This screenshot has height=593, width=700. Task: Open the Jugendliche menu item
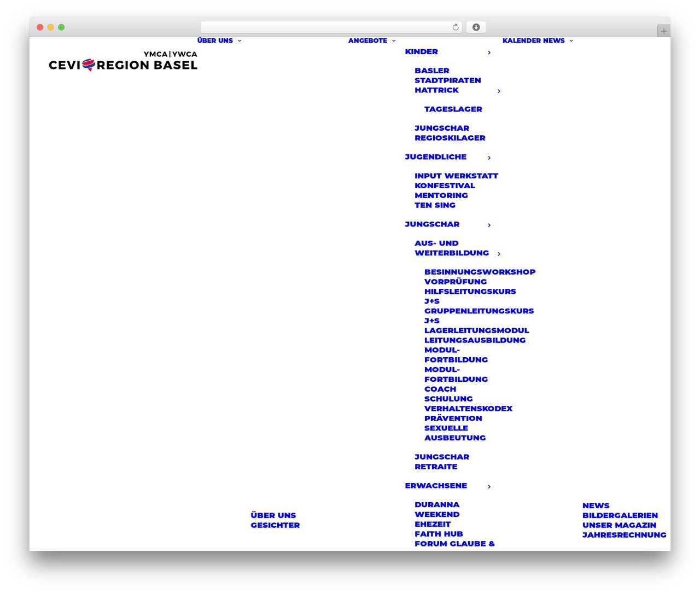pos(435,157)
